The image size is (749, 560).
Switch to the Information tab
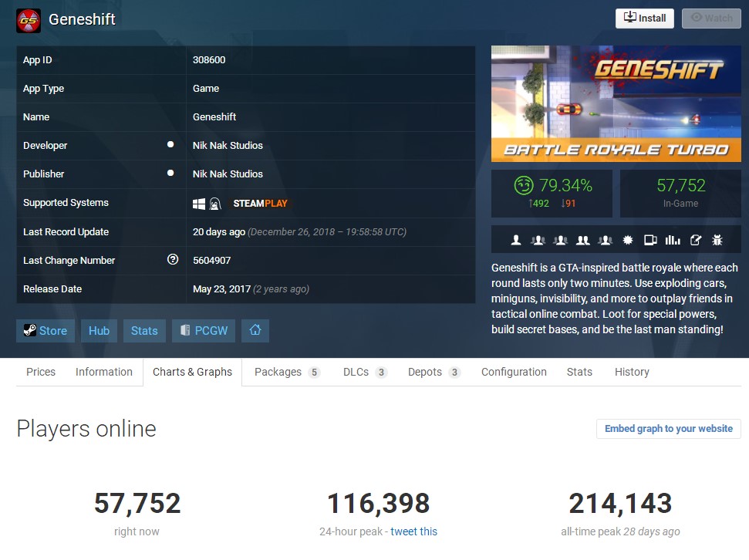[103, 372]
